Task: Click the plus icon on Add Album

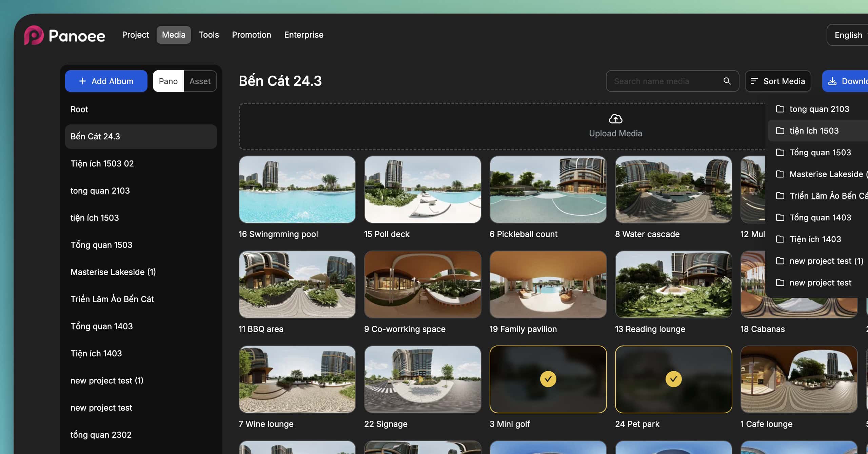Action: point(82,81)
